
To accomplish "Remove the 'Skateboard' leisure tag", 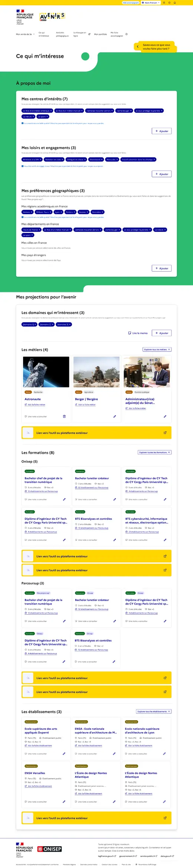I will pyautogui.click(x=102, y=160).
